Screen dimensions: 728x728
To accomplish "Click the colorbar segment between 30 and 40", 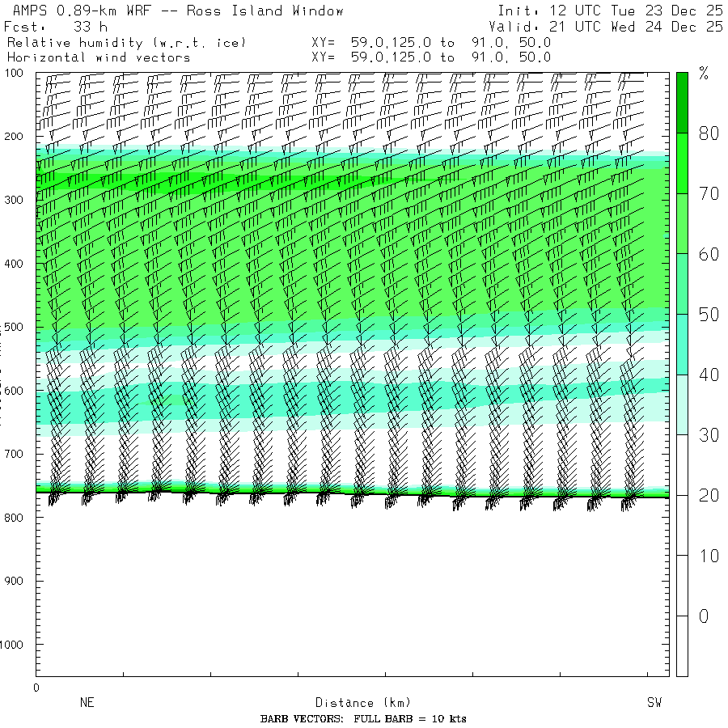I will (682, 404).
